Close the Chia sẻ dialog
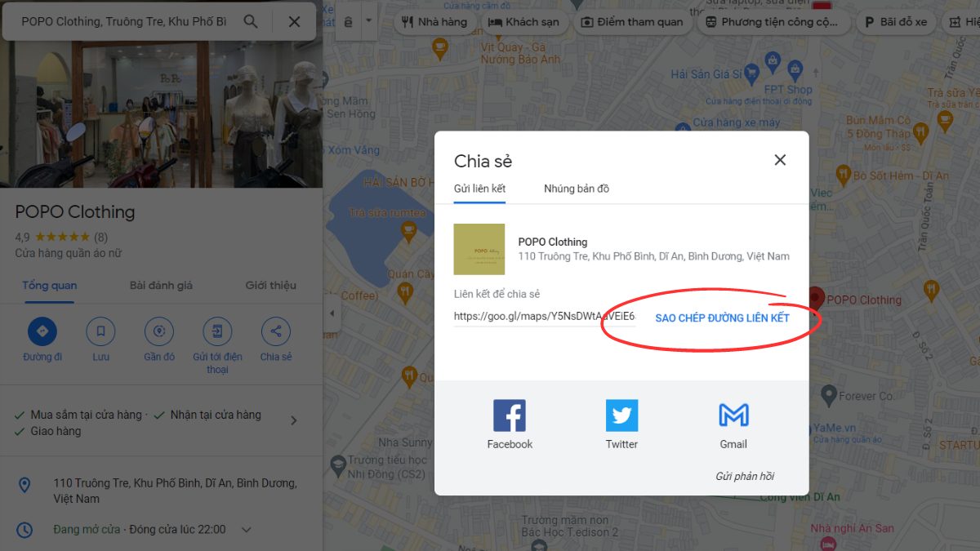The height and width of the screenshot is (551, 980). [780, 160]
